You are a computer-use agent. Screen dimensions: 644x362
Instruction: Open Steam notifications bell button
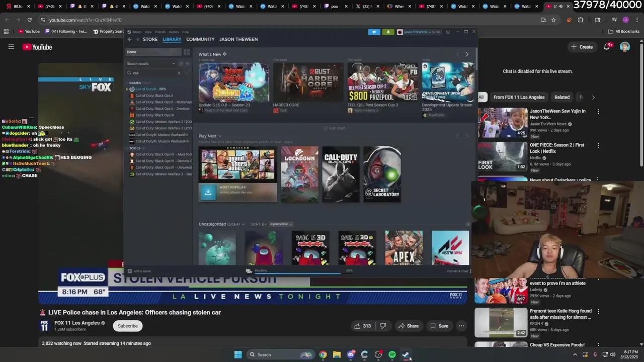pos(388,32)
